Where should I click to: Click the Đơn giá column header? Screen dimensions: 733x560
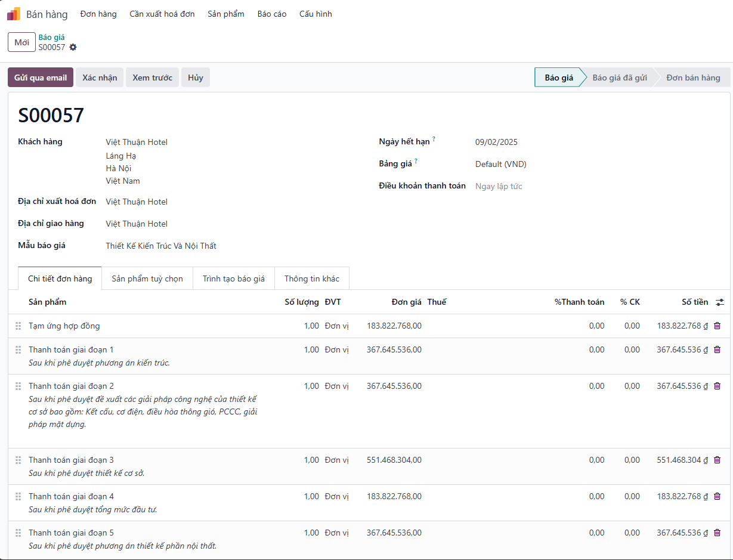[407, 302]
